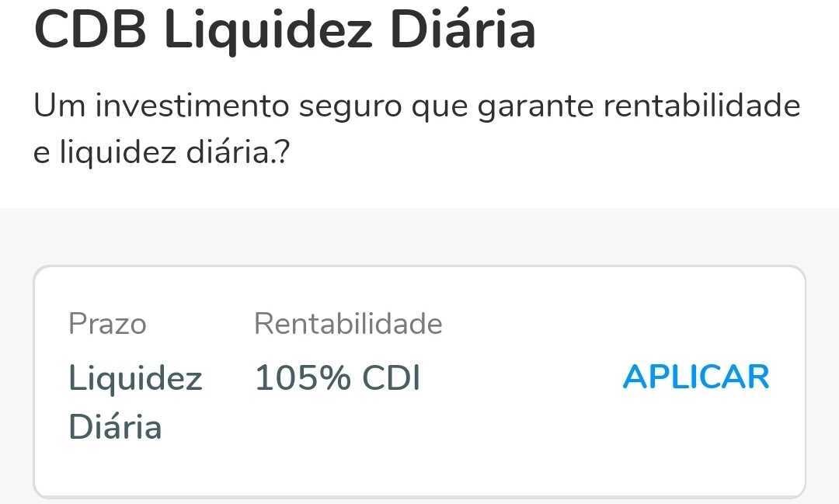Click the 105% CDI rentability value

337,378
